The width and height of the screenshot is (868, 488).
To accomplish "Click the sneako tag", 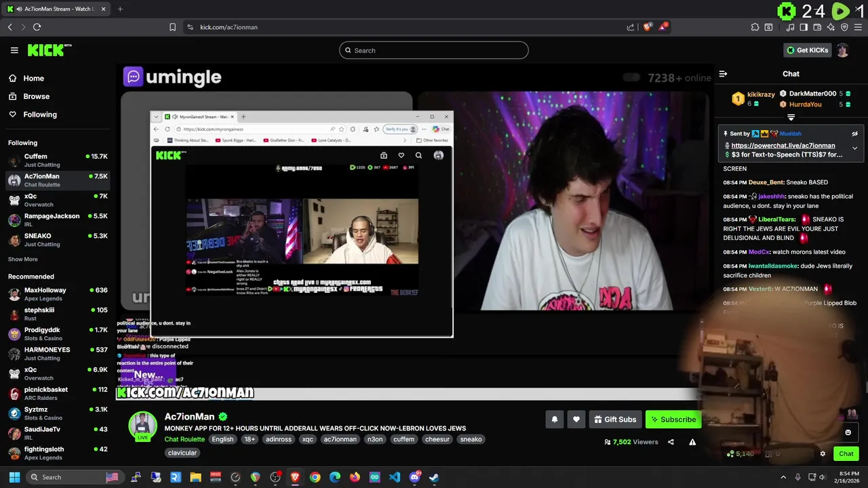I will (x=471, y=439).
